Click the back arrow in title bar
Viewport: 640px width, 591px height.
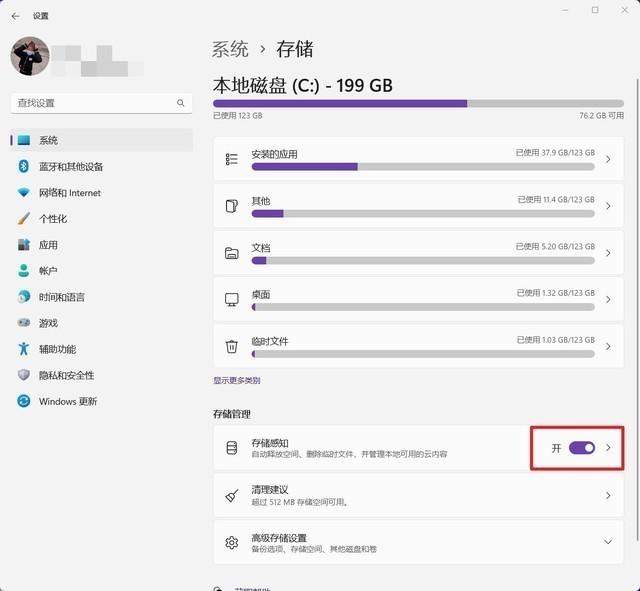click(x=15, y=16)
